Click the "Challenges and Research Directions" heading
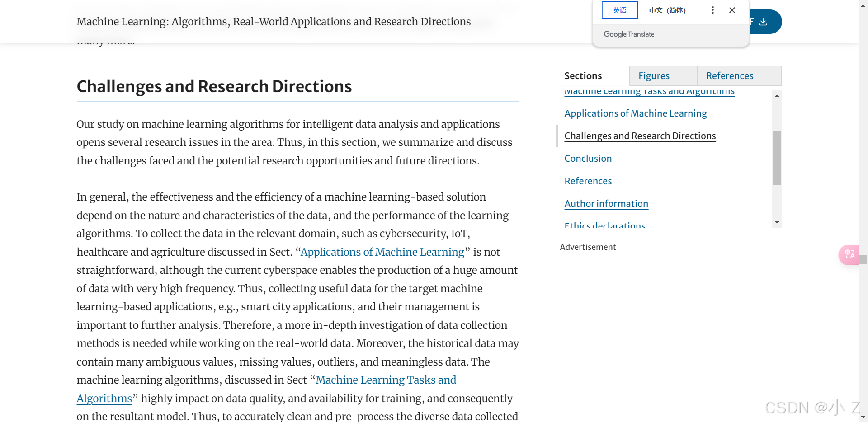The width and height of the screenshot is (868, 422). point(214,86)
